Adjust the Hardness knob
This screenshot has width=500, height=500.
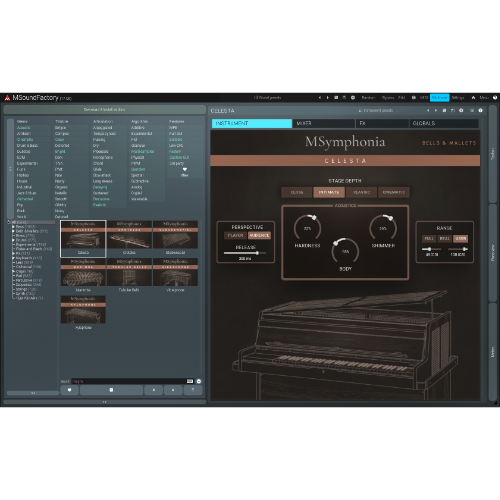[307, 228]
